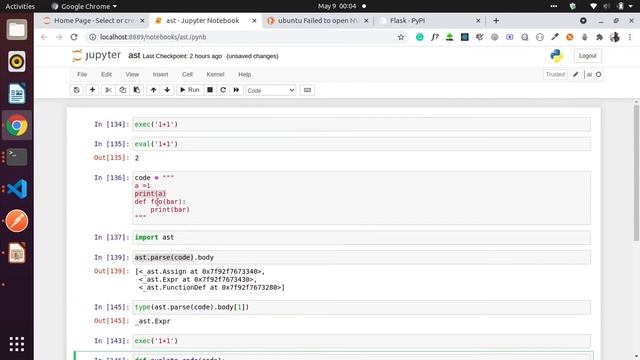Open the Activities overview

click(20, 6)
